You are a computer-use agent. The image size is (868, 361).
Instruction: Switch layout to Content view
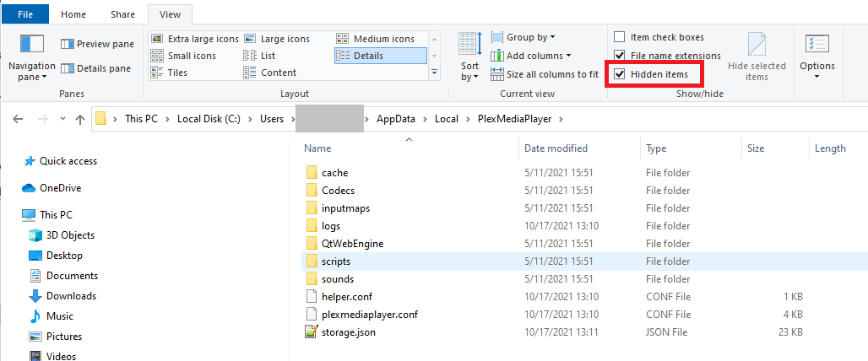(x=270, y=73)
